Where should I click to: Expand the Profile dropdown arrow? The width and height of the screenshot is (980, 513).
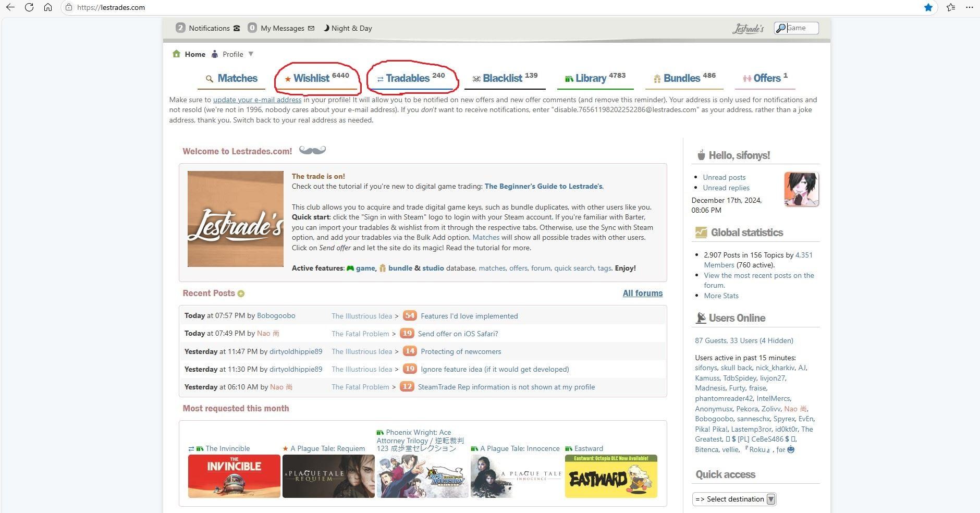click(251, 54)
